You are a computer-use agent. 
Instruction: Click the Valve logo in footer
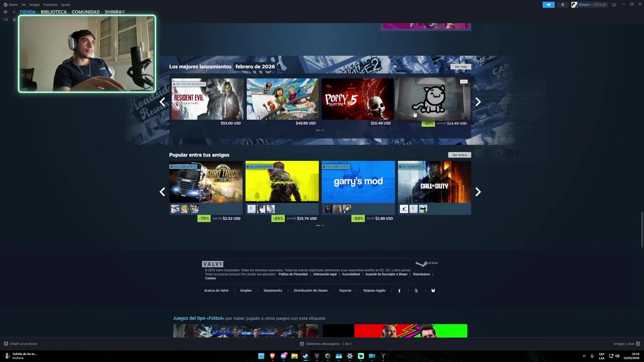pyautogui.click(x=212, y=264)
